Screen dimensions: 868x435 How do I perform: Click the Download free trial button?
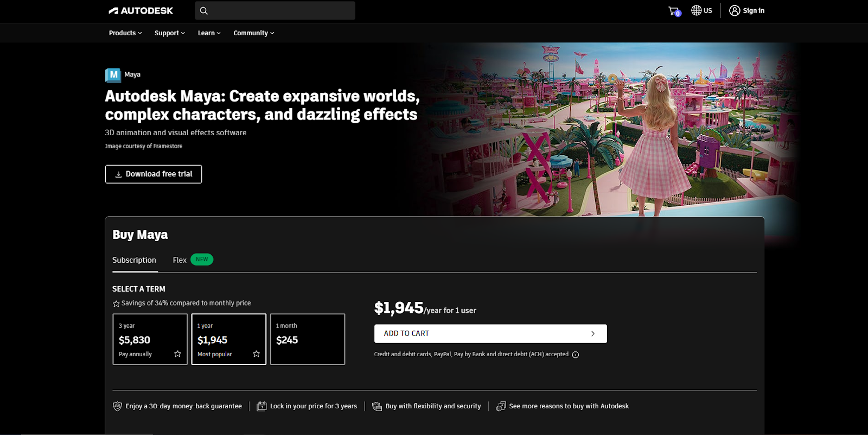tap(154, 174)
